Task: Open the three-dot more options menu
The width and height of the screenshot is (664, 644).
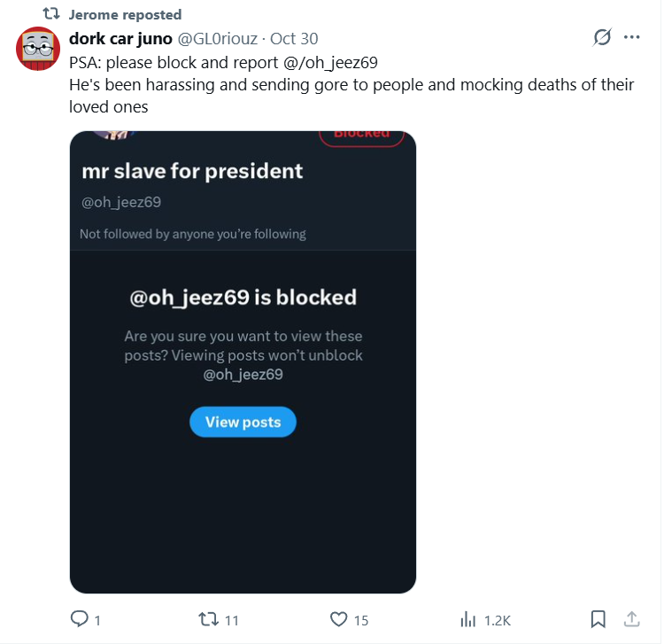Action: pyautogui.click(x=632, y=37)
